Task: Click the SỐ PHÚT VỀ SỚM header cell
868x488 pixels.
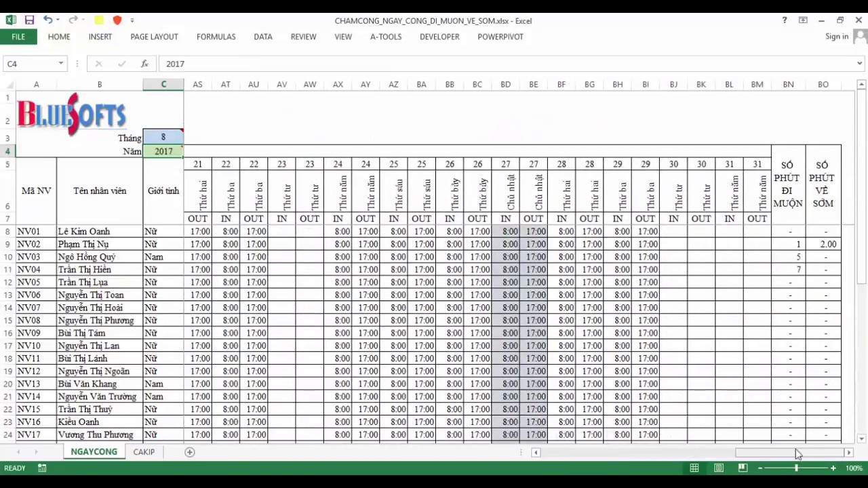Action: click(x=823, y=184)
